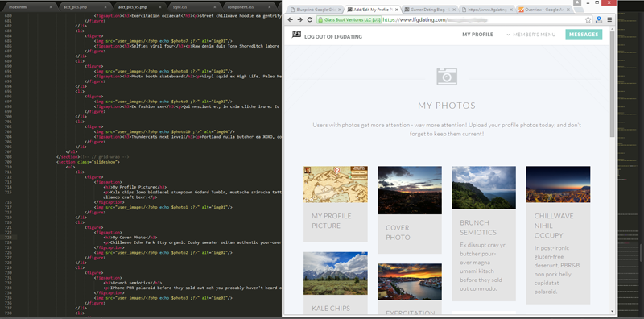This screenshot has width=644, height=319.
Task: Open the Kale Chips mountain meadow thumbnail
Action: point(336,273)
